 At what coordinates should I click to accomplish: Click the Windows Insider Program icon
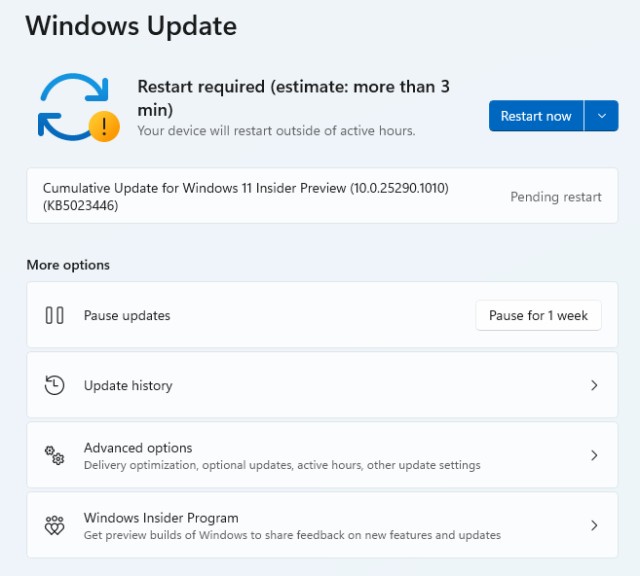coord(55,525)
